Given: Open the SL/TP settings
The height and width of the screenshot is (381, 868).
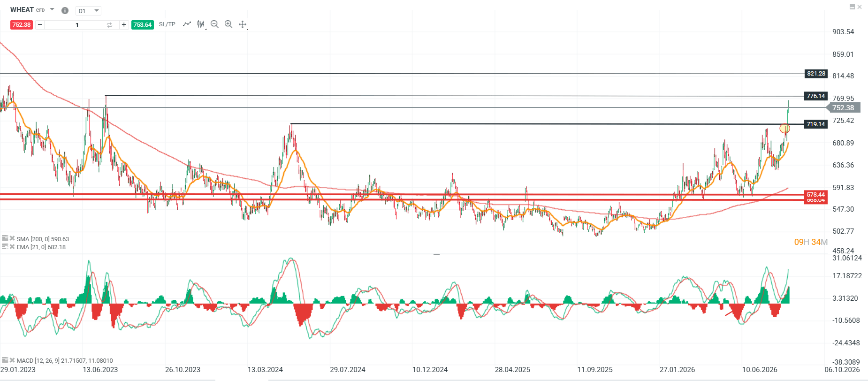Looking at the screenshot, I should 167,24.
